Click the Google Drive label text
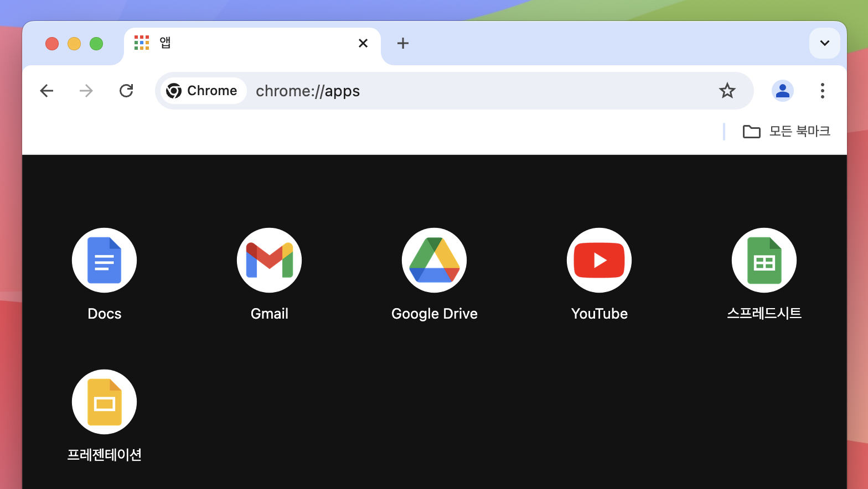 coord(434,314)
